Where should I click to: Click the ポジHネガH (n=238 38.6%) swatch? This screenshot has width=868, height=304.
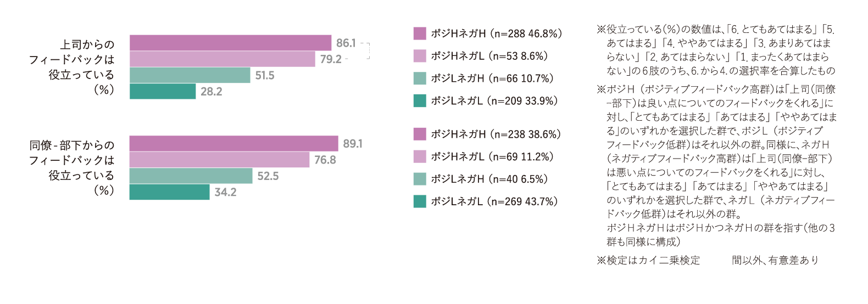point(420,134)
